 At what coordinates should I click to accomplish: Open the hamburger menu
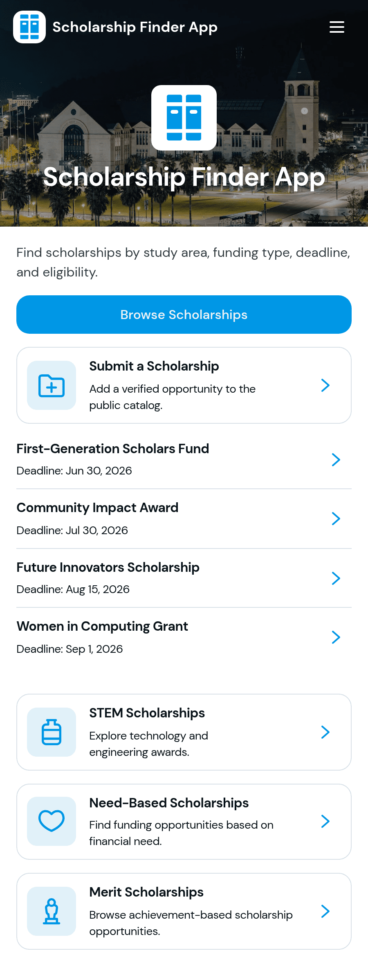337,27
